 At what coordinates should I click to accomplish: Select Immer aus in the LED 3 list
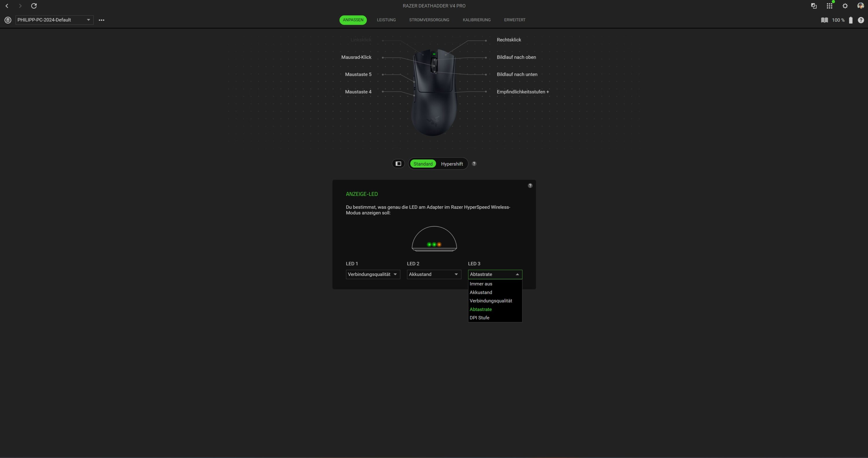(x=481, y=284)
